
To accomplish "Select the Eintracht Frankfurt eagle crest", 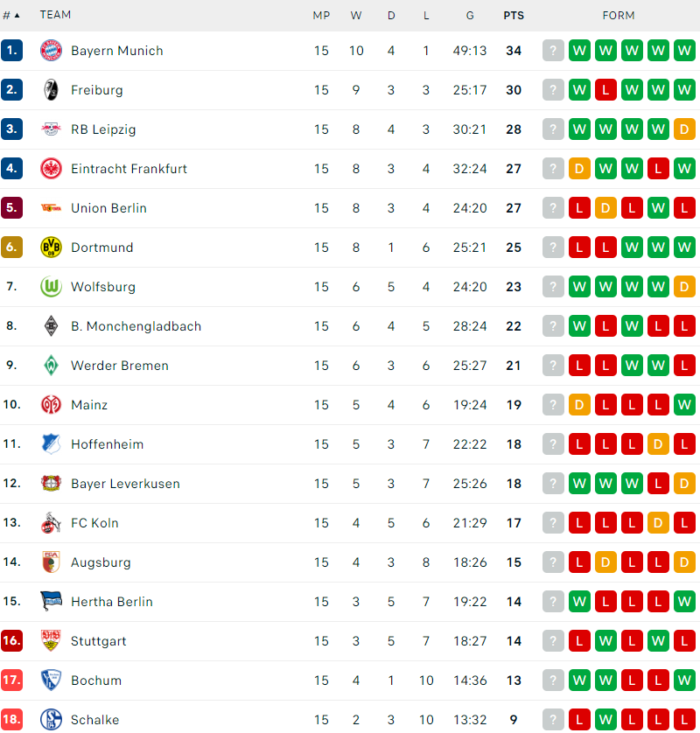I will point(51,169).
